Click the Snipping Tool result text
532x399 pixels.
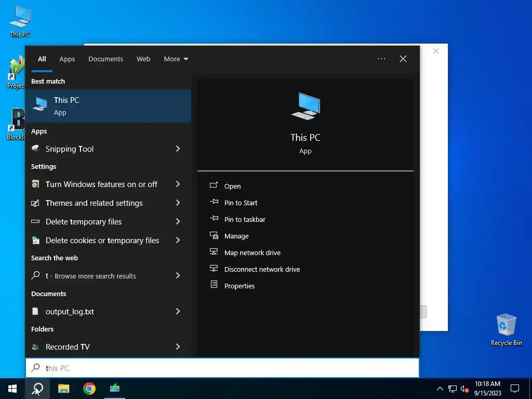[x=70, y=149]
